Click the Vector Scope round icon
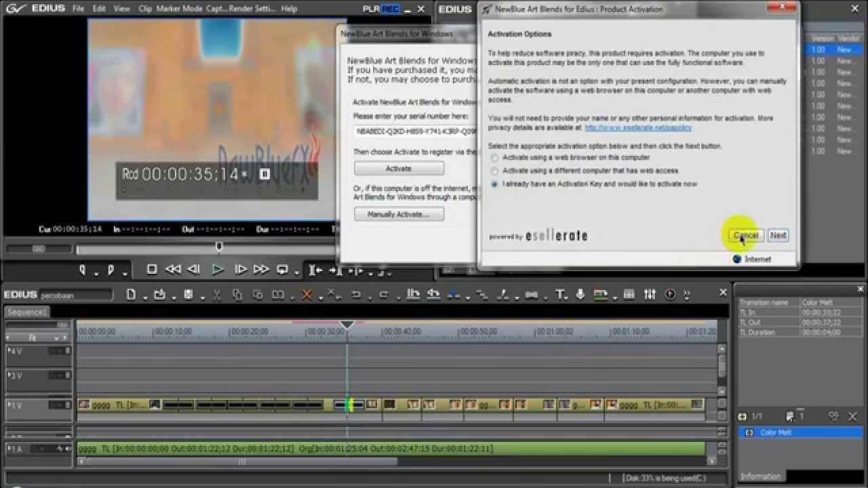Screen dimensions: 868x488 pos(671,294)
